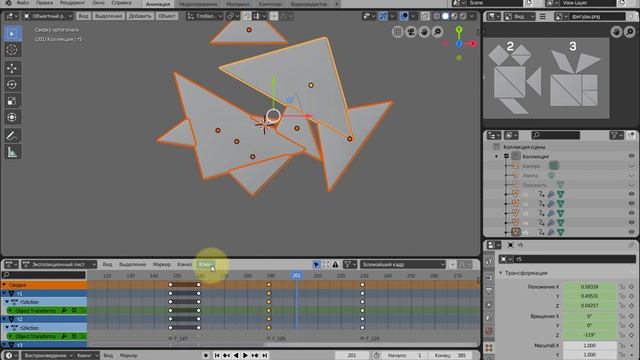Click green Y axis on navigation gizmo
This screenshot has width=640, height=360.
pyautogui.click(x=459, y=30)
